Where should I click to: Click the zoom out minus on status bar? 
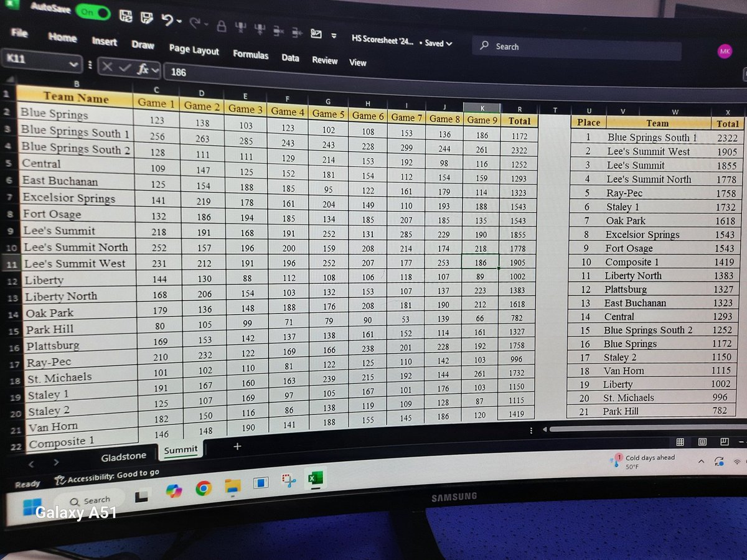coord(742,442)
